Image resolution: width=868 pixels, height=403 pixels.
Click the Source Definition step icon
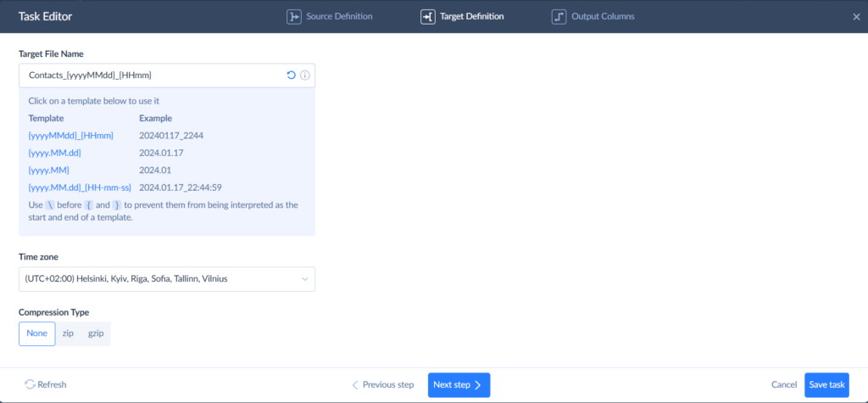[293, 17]
